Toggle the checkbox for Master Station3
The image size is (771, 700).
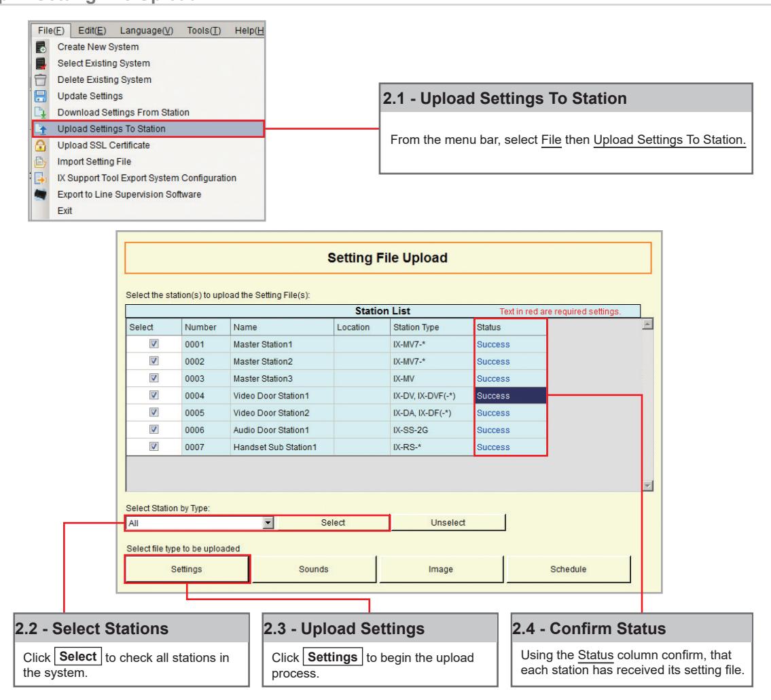(154, 378)
